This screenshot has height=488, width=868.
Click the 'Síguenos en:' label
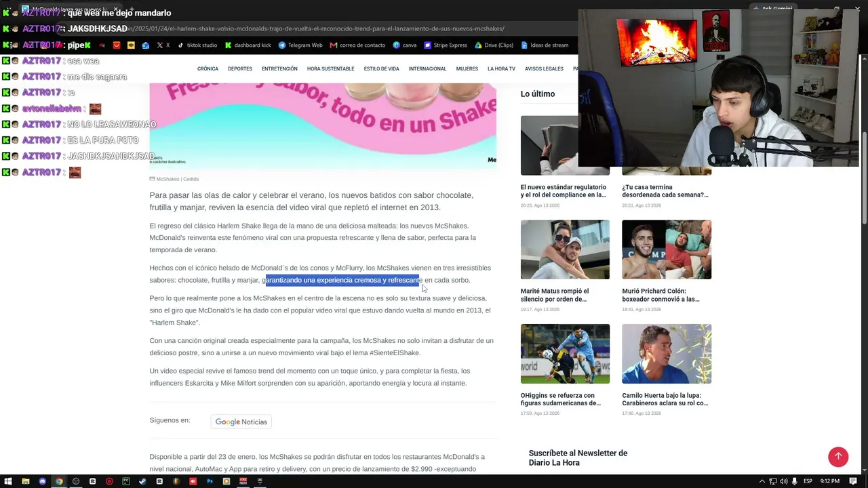[170, 420]
